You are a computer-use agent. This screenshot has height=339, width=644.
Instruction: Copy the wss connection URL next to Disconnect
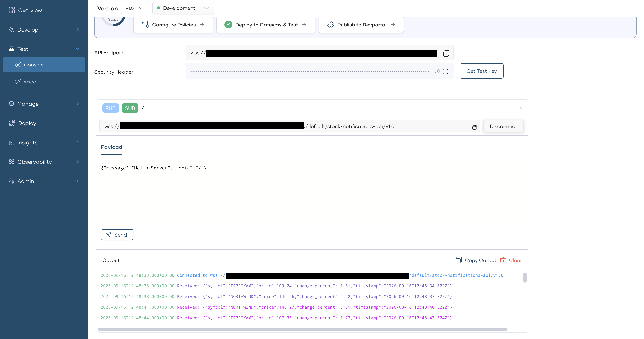[474, 128]
